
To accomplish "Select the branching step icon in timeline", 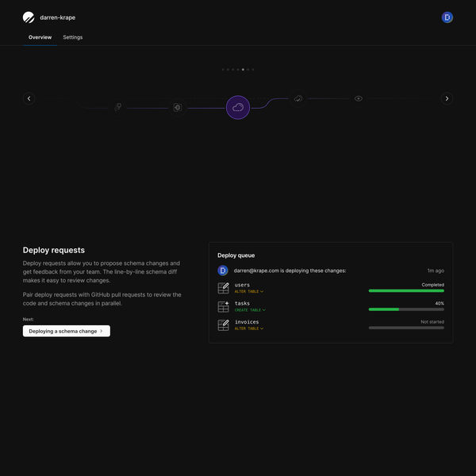I will (x=117, y=107).
